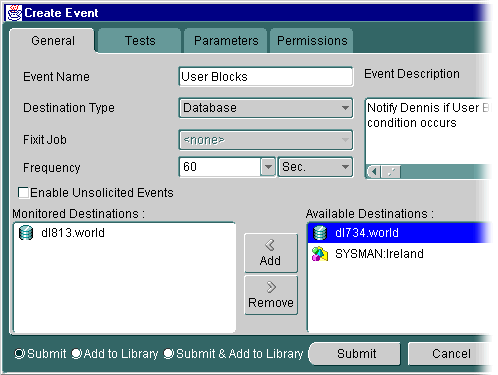Open the Destination Type dropdown
This screenshot has height=375, width=498.
coord(266,108)
